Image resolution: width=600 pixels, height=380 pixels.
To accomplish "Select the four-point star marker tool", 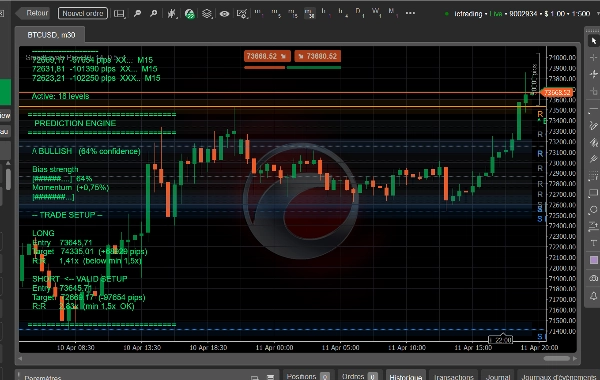I will pos(593,74).
